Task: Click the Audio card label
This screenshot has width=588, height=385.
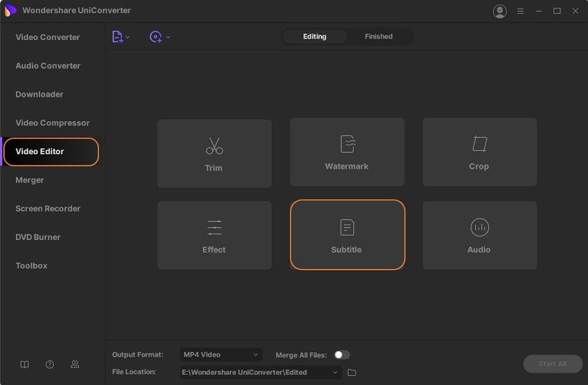Action: pos(479,250)
